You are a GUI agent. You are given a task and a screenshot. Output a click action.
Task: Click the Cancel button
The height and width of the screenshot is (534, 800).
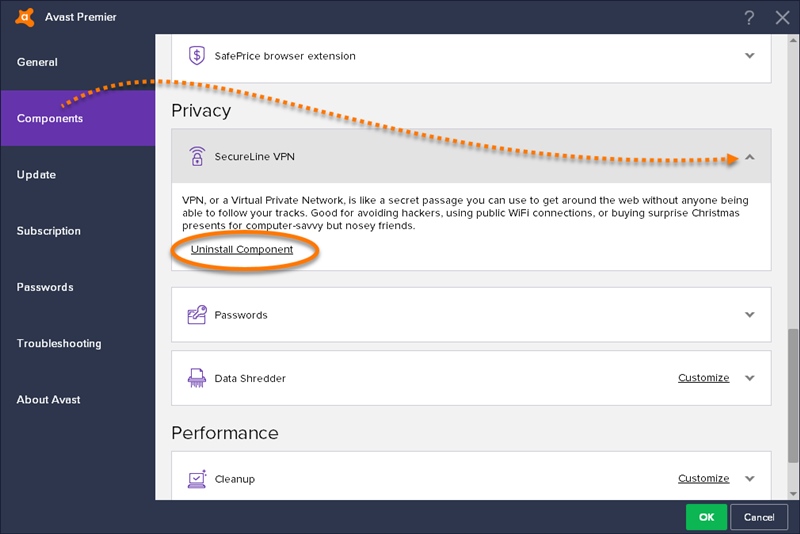759,517
